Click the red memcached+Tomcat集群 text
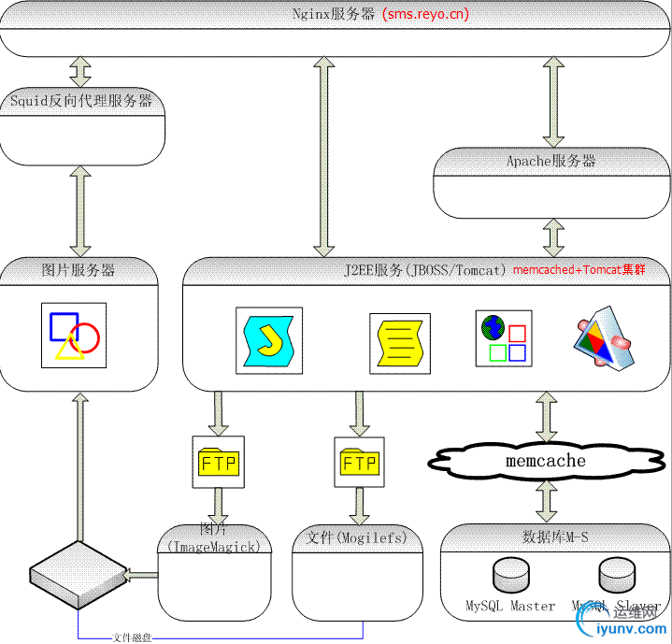This screenshot has width=672, height=644. [579, 269]
